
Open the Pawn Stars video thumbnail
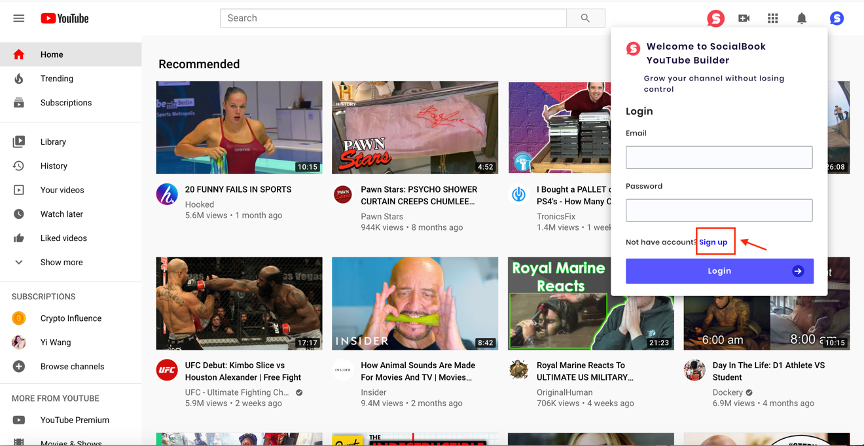point(415,127)
